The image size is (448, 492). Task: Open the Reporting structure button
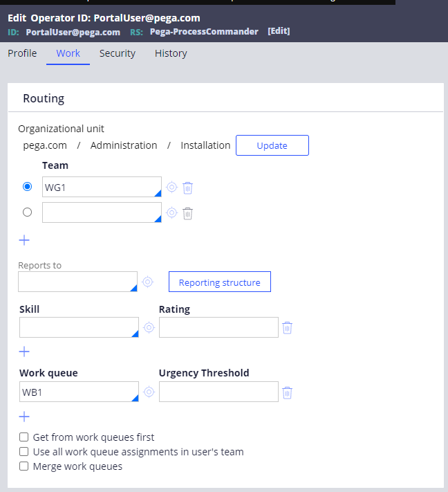tap(220, 282)
